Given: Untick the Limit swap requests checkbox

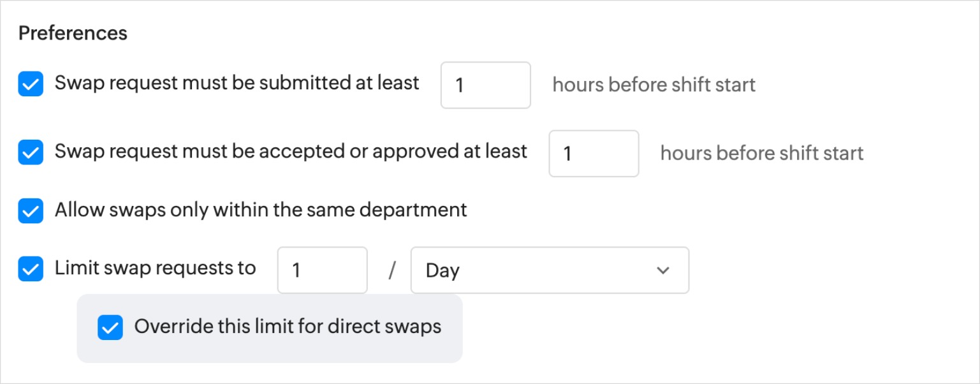Looking at the screenshot, I should [31, 269].
